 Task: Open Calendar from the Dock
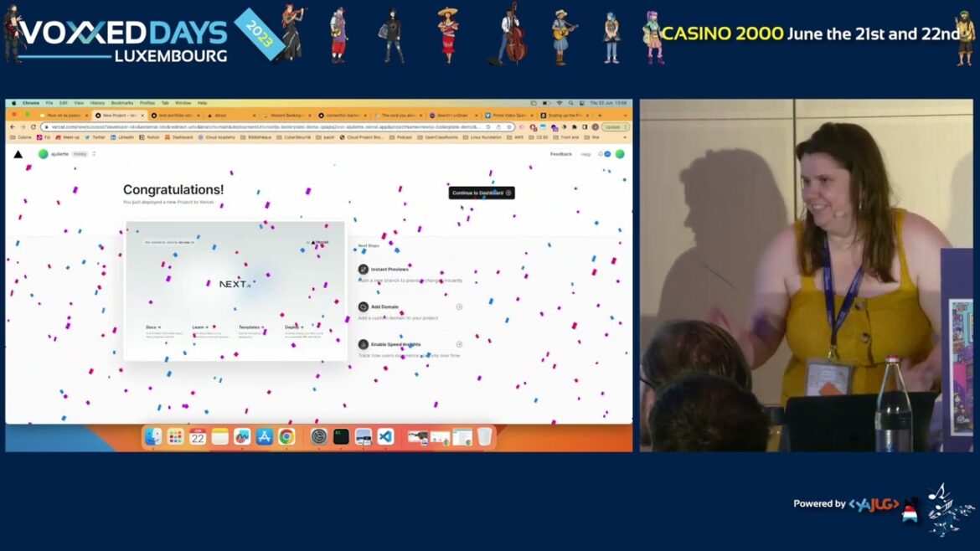pyautogui.click(x=198, y=436)
